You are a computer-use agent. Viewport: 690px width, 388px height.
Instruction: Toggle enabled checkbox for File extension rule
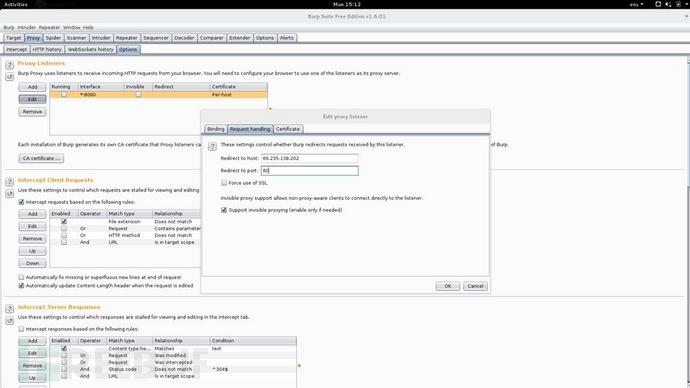[x=64, y=222]
